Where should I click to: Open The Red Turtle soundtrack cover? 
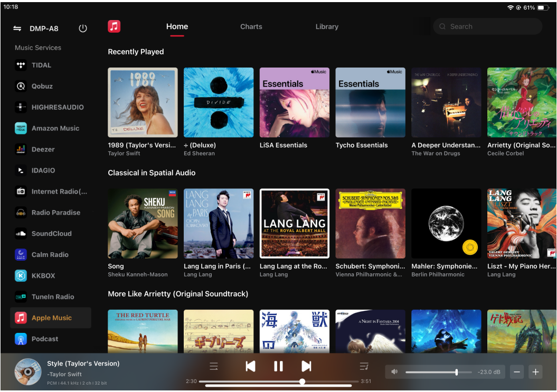tap(143, 331)
